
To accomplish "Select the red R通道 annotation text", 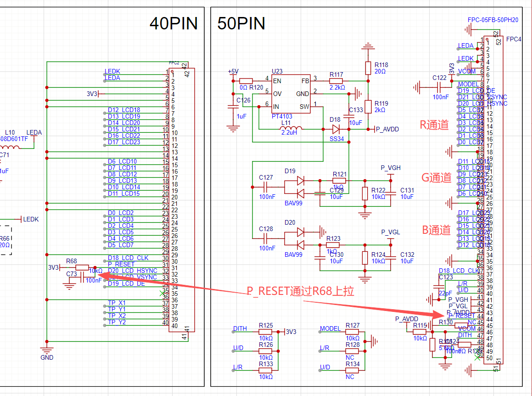I will 433,125.
